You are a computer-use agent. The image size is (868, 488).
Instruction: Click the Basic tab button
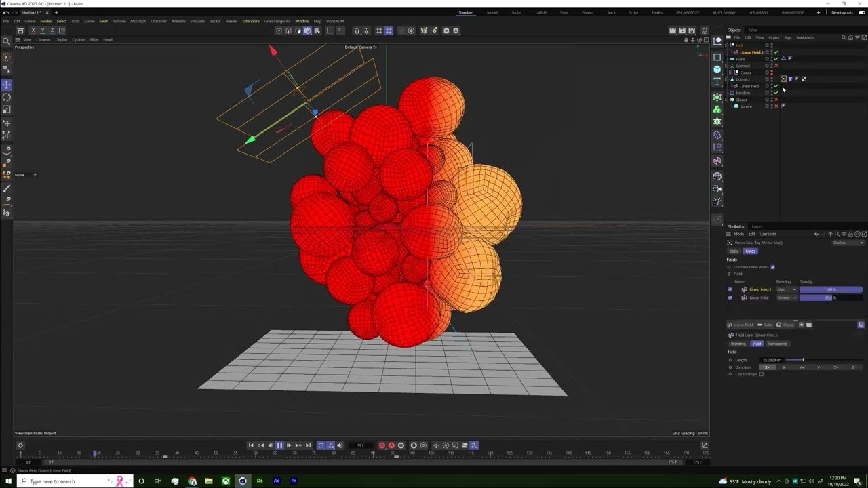734,251
